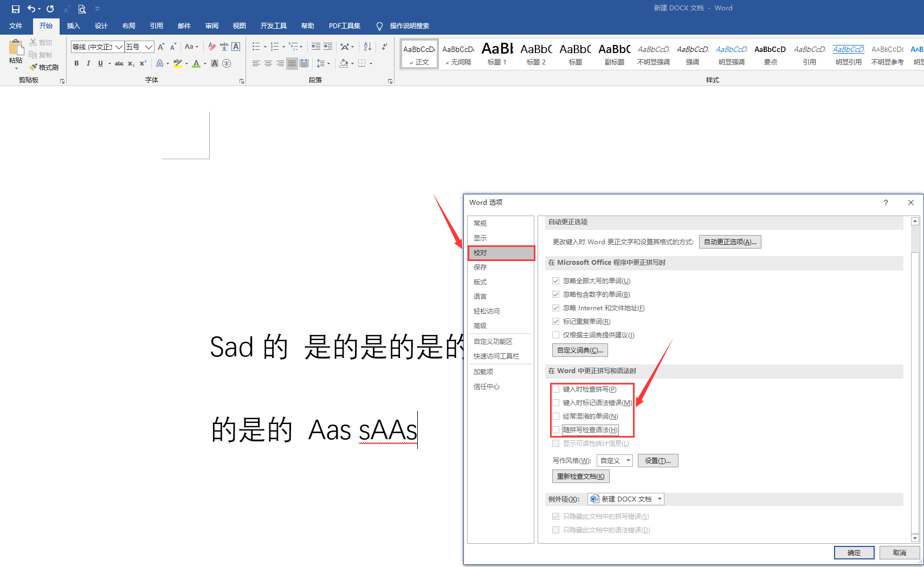Click the search box (操作说明搜索)
The width and height of the screenshot is (924, 567).
(x=409, y=26)
